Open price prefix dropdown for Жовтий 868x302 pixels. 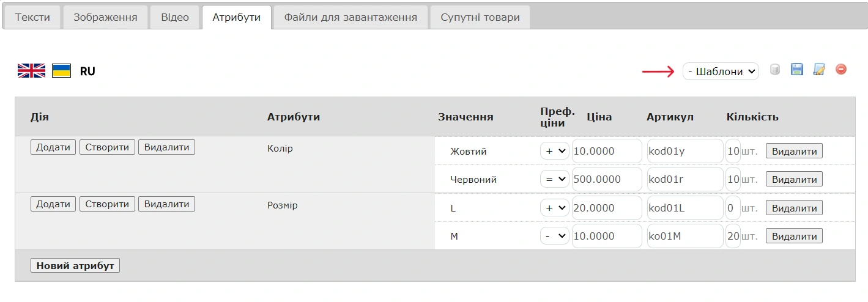coord(554,151)
